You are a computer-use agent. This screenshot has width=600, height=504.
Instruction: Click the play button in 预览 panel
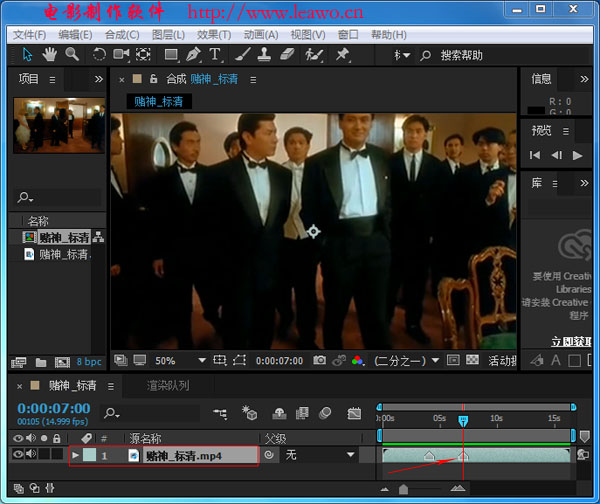point(577,155)
